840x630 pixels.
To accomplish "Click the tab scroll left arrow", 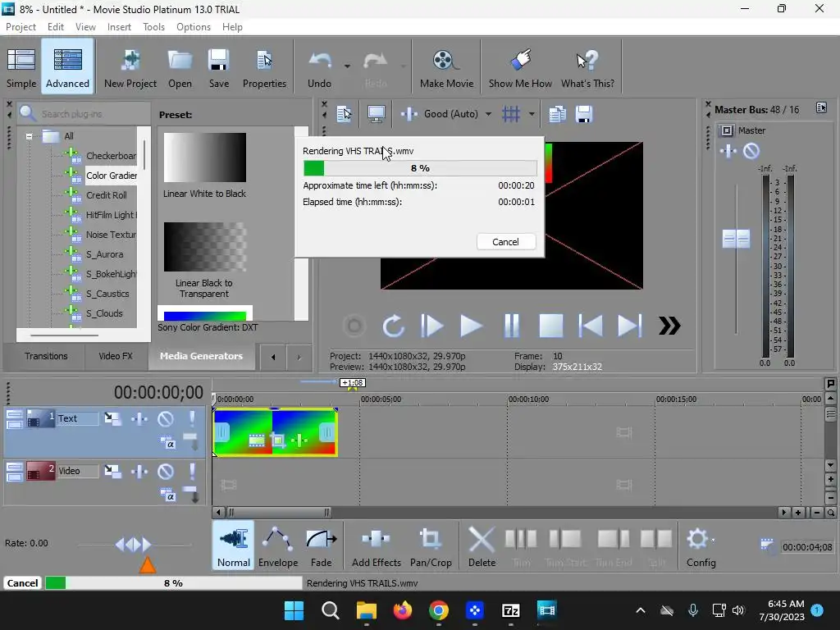I will 273,358.
